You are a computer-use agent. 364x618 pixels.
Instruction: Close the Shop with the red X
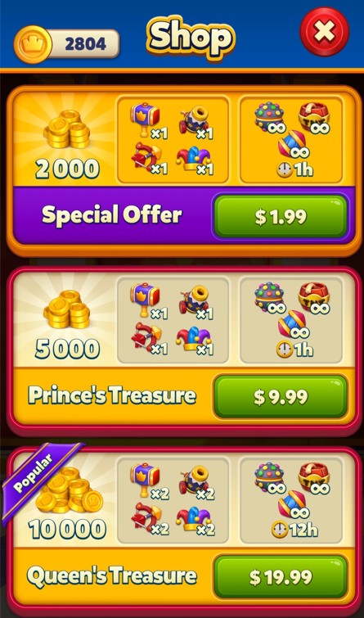[x=324, y=31]
